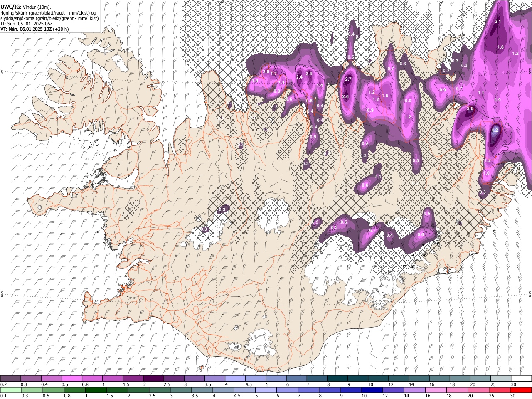Click the 4.2 precipitation value on the map
This screenshot has height=399, width=532.
[495, 130]
